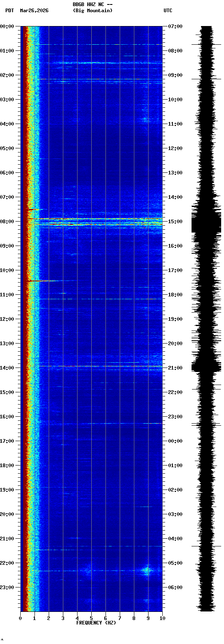Image resolution: width=224 pixels, height=644 pixels.
Task: Click the frequency axis tick label '0'
Action: [x=20, y=618]
